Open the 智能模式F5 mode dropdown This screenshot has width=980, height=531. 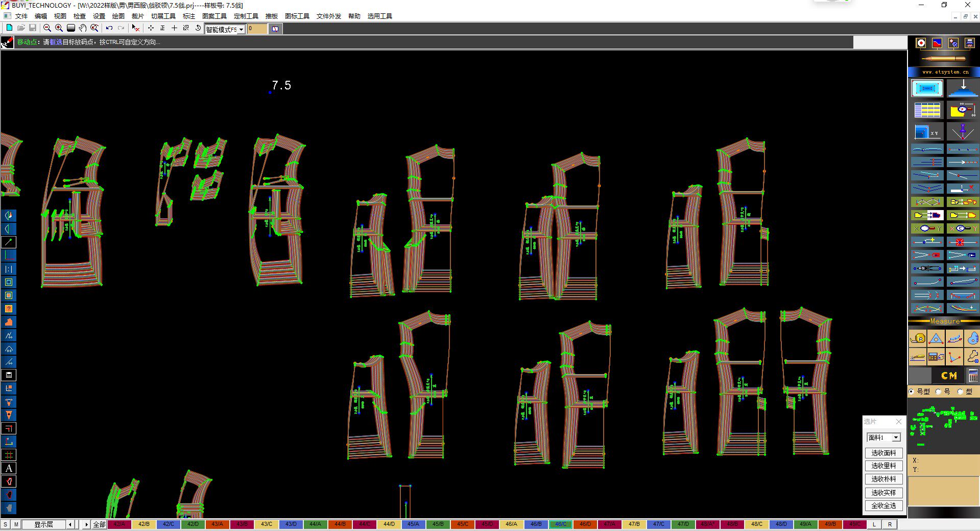241,29
